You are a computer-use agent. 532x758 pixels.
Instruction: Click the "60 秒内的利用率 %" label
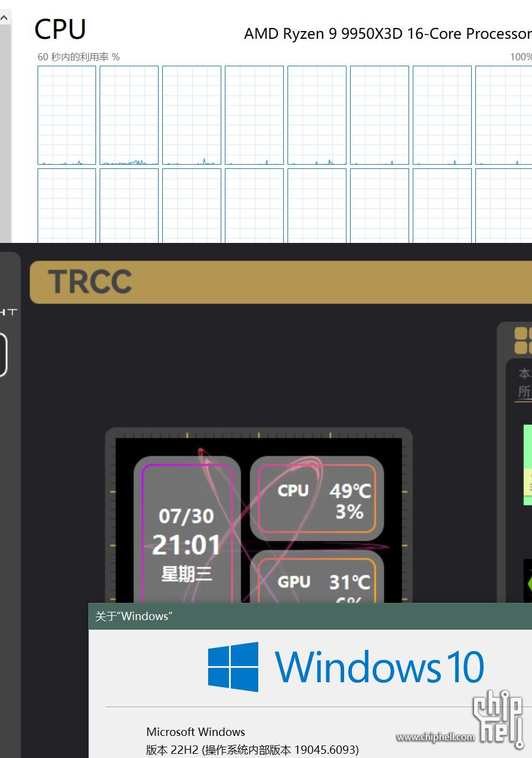(x=79, y=57)
